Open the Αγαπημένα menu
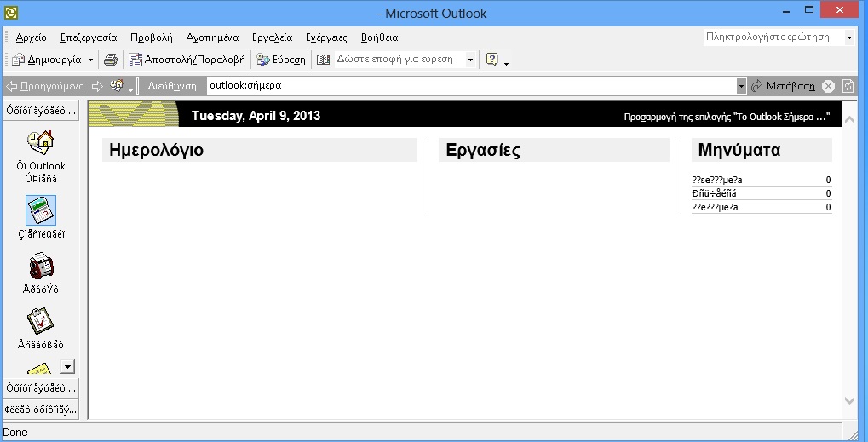 (213, 37)
